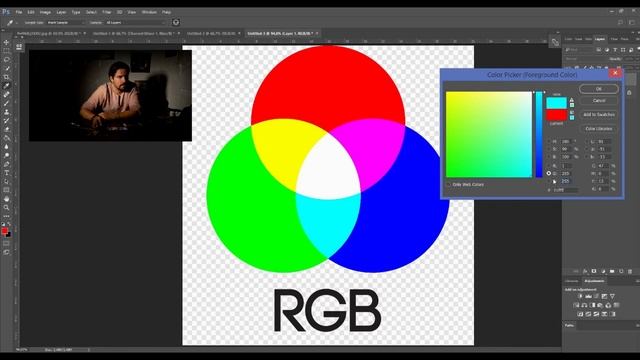Select the History Brush tool
Screen dimensions: 640x360
pos(6,120)
